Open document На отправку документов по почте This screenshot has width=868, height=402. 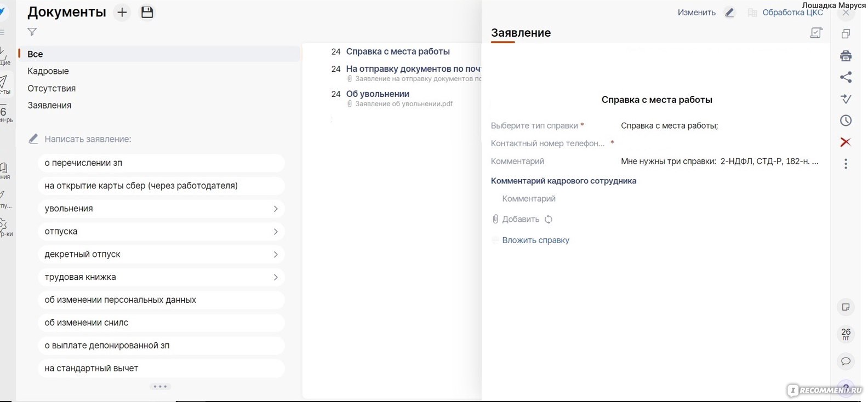pos(414,69)
